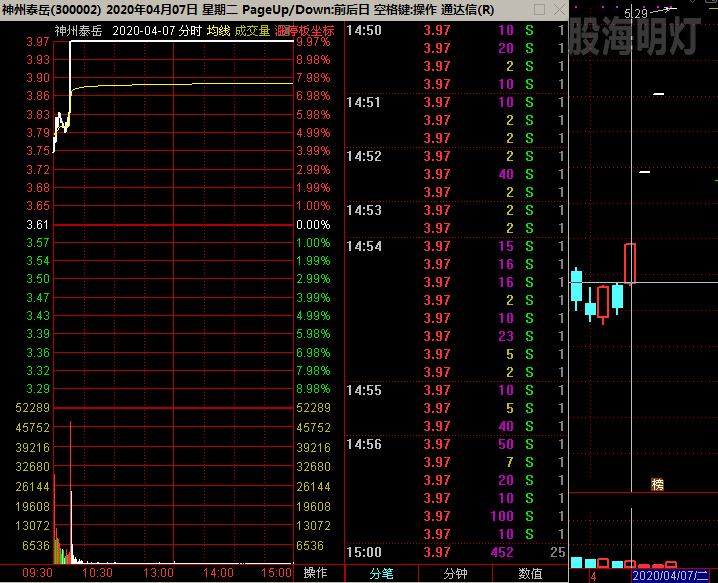This screenshot has width=718, height=583.
Task: Click the 14:55 time row
Action: coord(456,390)
